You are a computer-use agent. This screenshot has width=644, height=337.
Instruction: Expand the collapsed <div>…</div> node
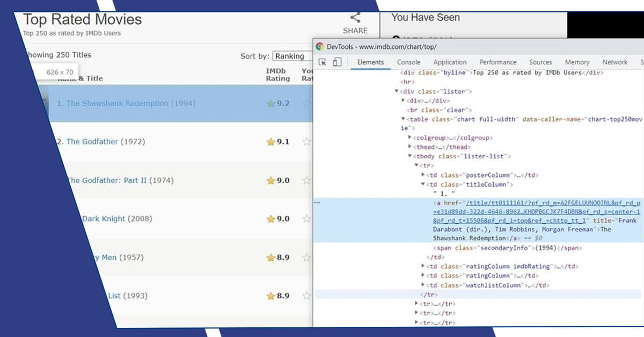coord(403,101)
